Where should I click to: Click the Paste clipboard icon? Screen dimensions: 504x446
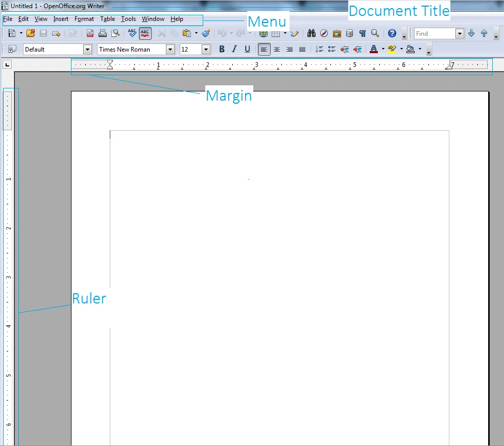click(x=187, y=33)
